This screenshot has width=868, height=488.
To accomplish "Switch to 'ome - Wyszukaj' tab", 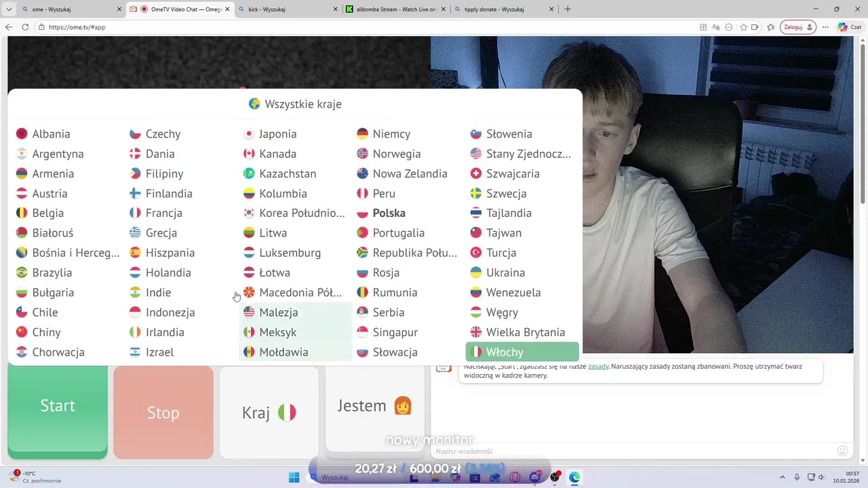I will (71, 9).
